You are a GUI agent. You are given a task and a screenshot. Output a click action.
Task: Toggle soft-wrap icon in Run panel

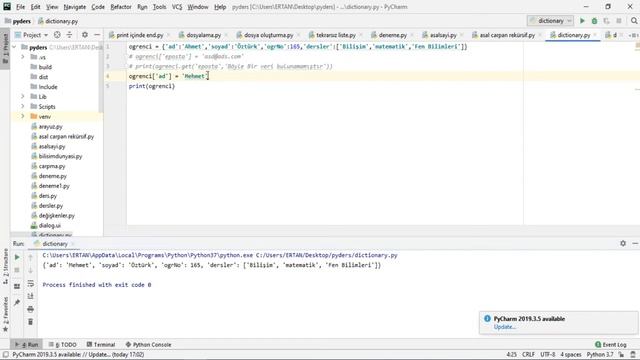click(31, 283)
